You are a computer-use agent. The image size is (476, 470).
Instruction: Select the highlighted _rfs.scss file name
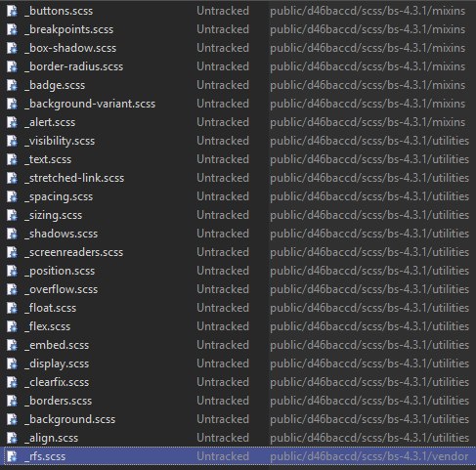[45, 456]
